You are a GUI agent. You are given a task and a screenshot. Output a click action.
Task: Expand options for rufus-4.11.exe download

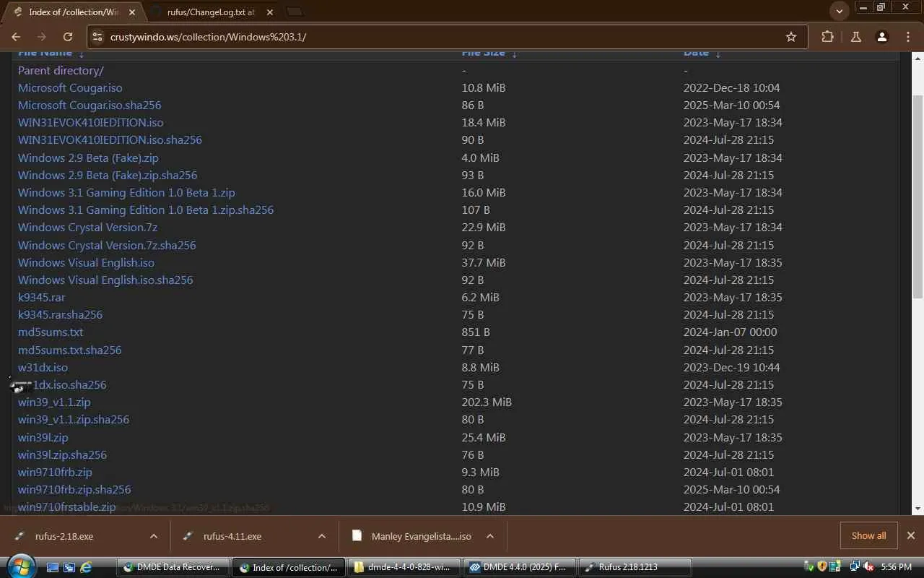click(x=322, y=536)
